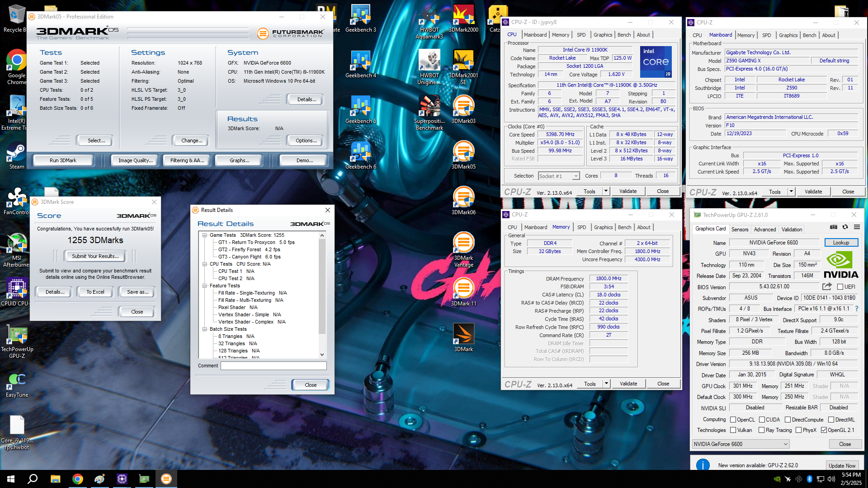Open the GPU-Z hamburger menu icon

coord(857,227)
